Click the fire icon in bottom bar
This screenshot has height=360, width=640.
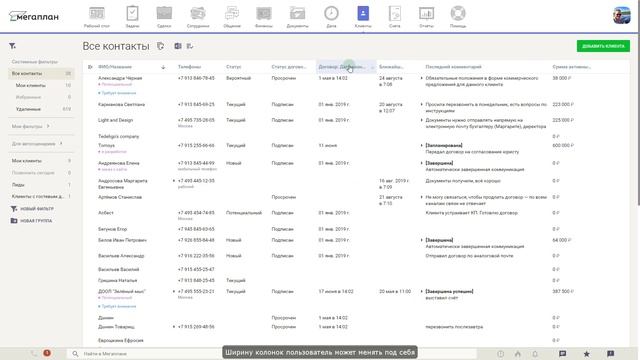(x=518, y=354)
